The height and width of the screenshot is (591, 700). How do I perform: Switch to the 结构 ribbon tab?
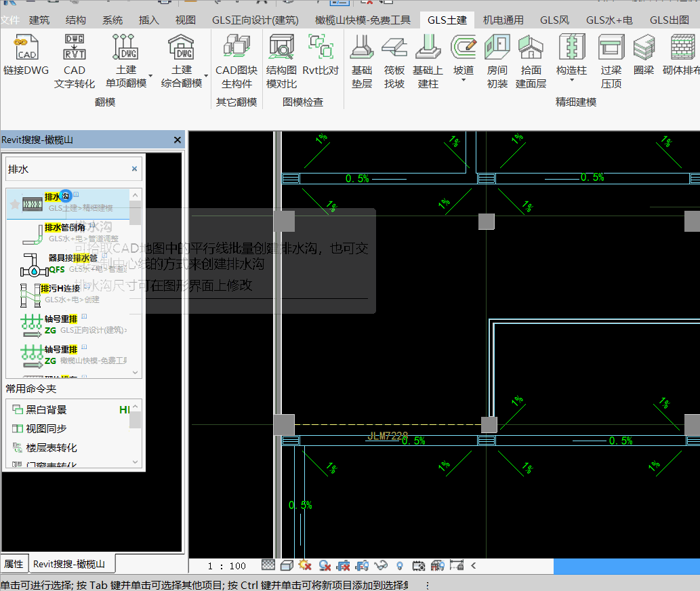point(75,20)
